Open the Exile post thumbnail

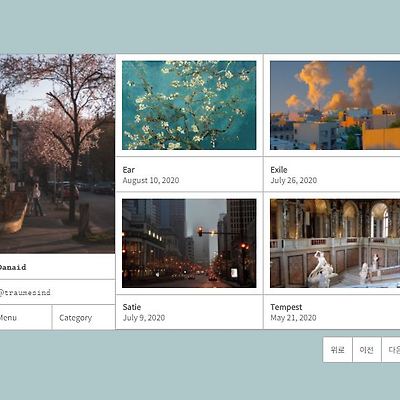pyautogui.click(x=335, y=105)
